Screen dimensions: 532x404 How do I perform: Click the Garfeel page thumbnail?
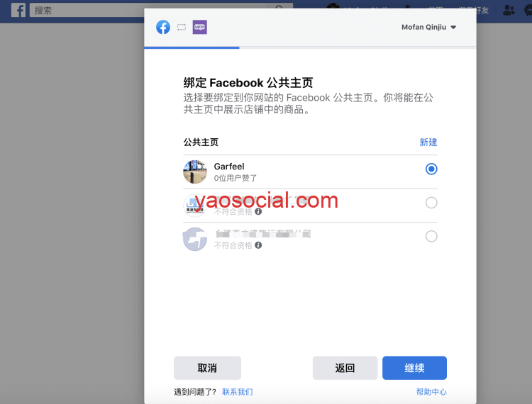(x=195, y=172)
